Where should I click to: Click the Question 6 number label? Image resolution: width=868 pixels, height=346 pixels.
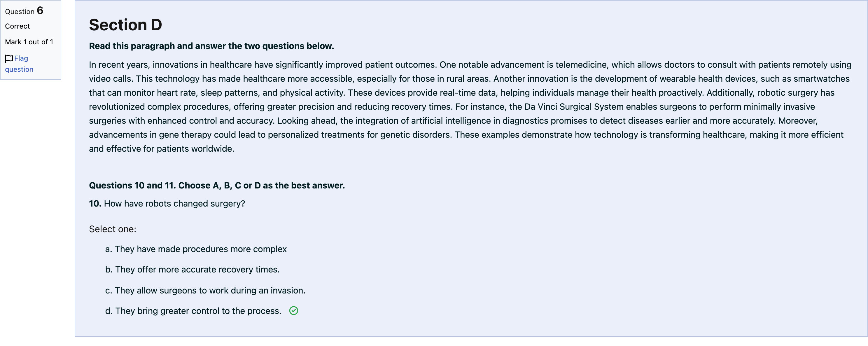click(24, 11)
